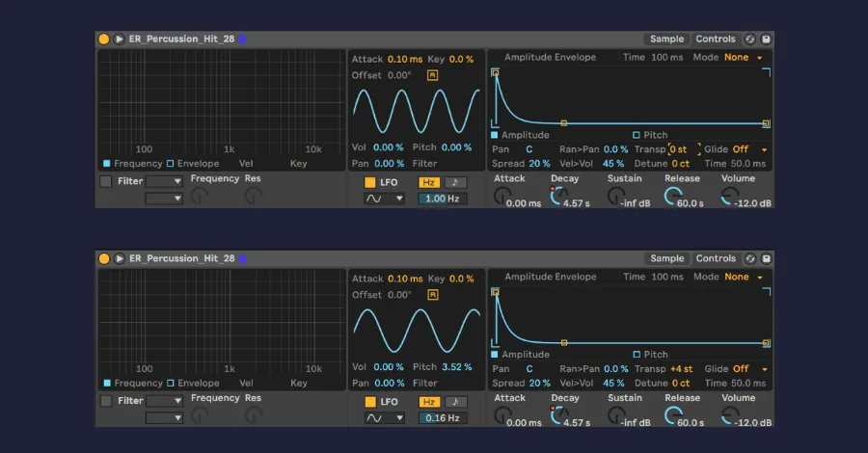Click the decay breakpoint on top Simpler's envelope curve
Image resolution: width=868 pixels, height=453 pixels.
[563, 123]
